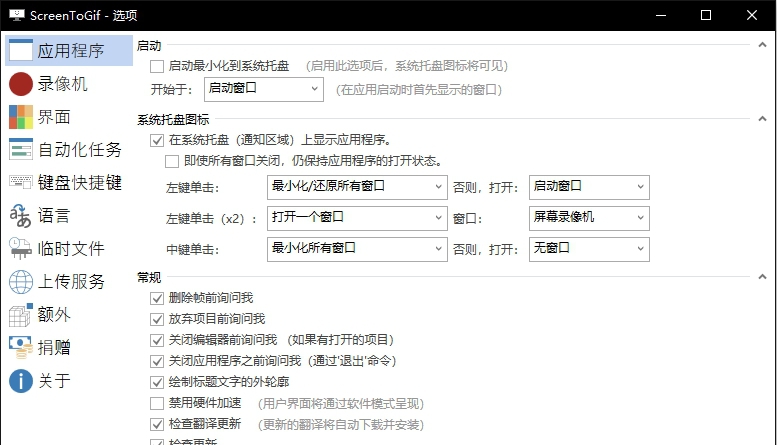Click the 捐赠 donate money icon

(21, 347)
